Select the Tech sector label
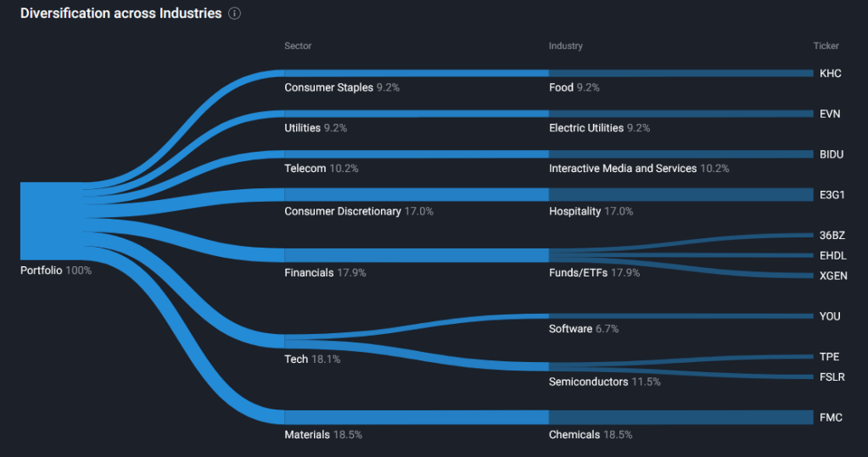Image resolution: width=868 pixels, height=457 pixels. (x=296, y=359)
